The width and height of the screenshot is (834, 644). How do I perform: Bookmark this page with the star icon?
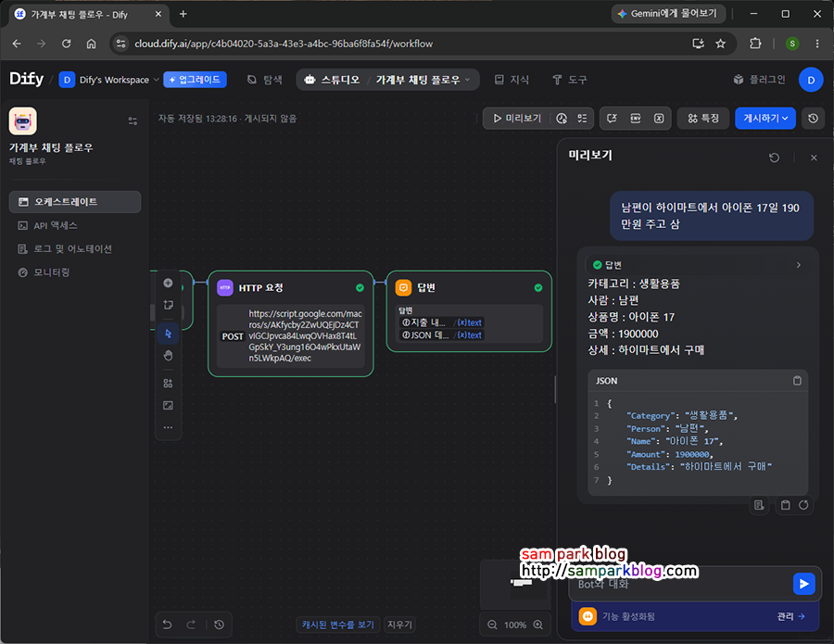click(721, 44)
